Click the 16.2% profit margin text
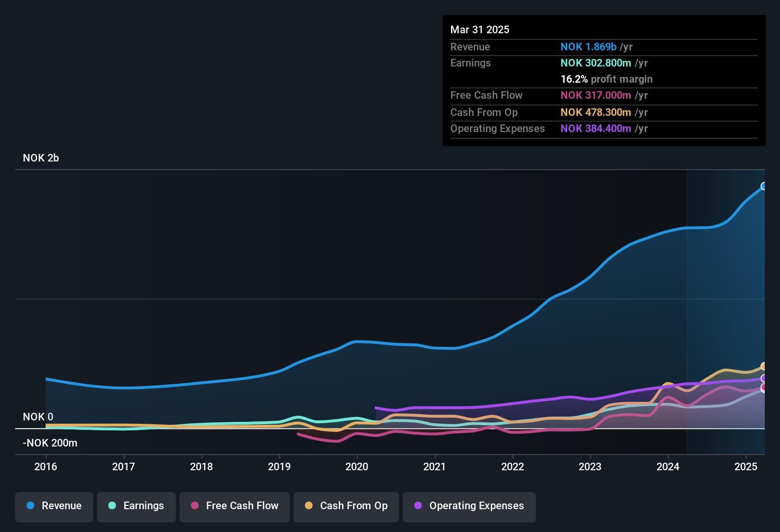 (x=607, y=79)
